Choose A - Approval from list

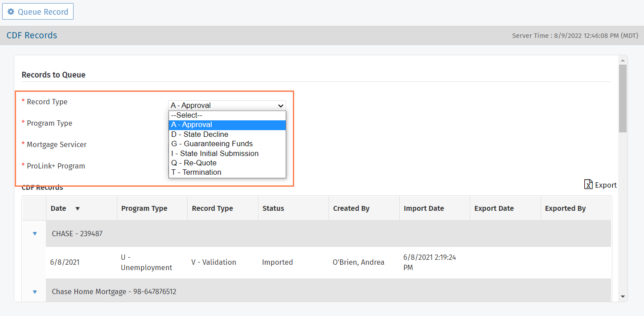227,125
